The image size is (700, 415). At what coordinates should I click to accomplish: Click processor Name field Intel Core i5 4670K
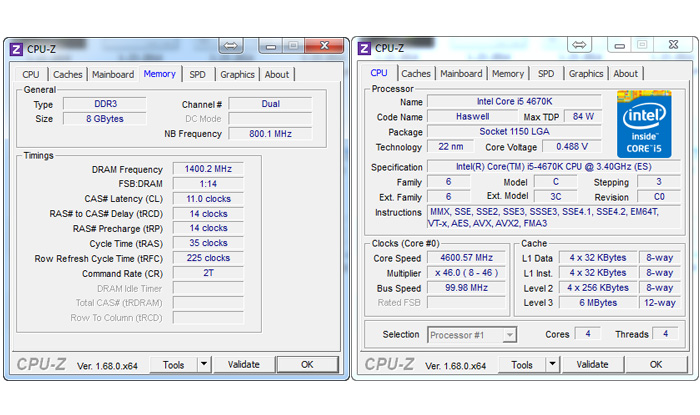(514, 101)
